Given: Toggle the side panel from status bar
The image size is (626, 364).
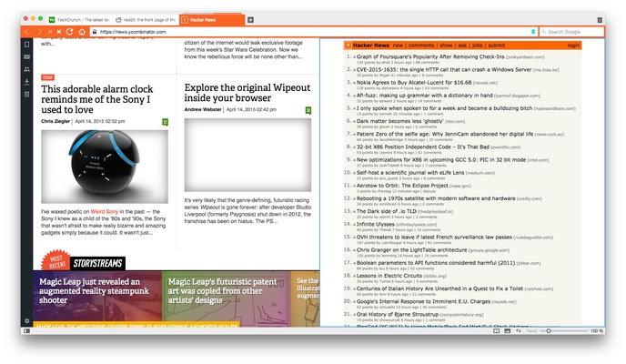Looking at the screenshot, I should click(26, 331).
